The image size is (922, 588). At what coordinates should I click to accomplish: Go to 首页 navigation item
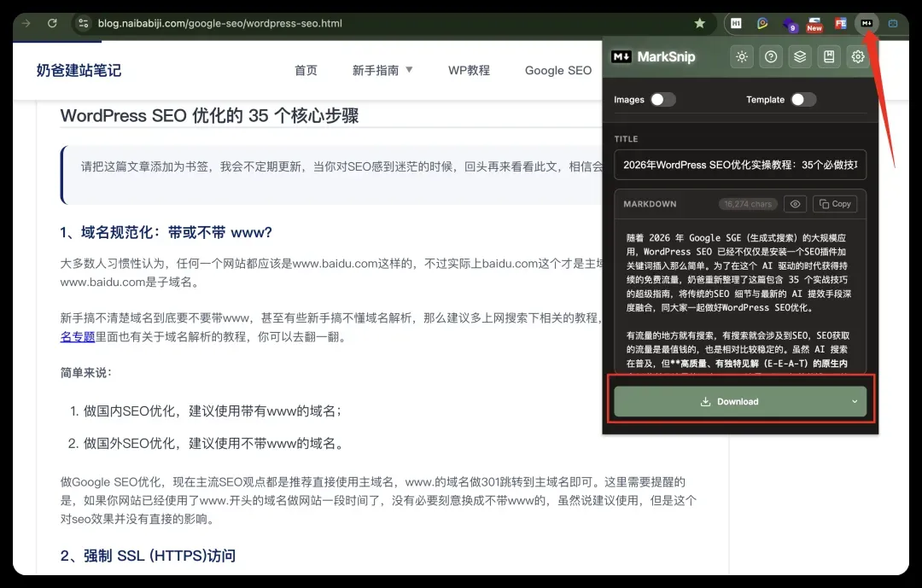[306, 71]
